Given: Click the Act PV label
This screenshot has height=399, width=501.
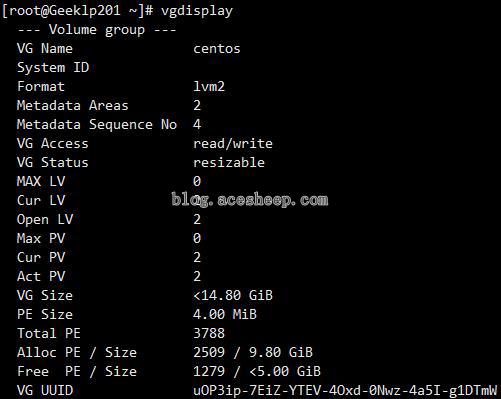Looking at the screenshot, I should [41, 276].
